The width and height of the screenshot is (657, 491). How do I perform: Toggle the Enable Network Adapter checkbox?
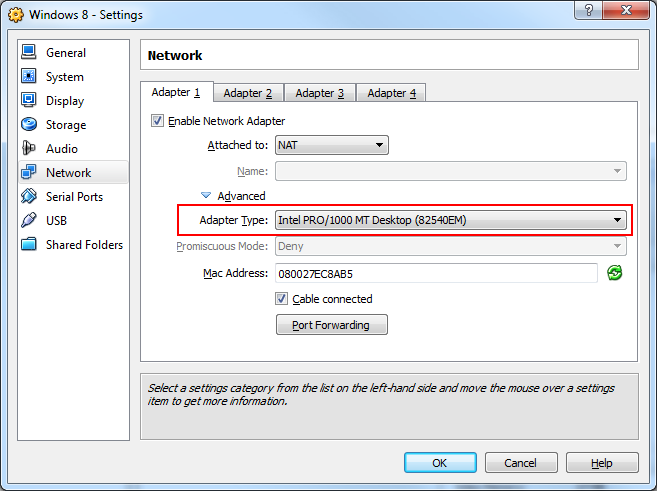pyautogui.click(x=157, y=121)
